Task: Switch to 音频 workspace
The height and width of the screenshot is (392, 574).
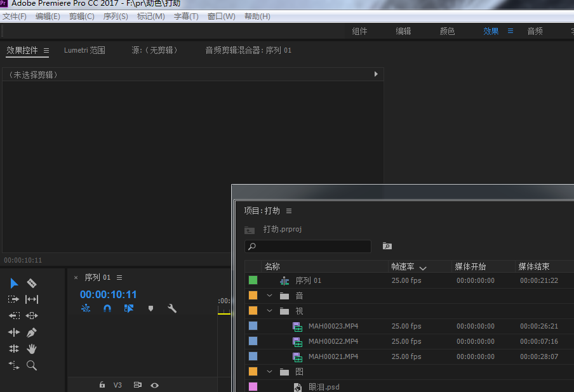Action: point(535,32)
